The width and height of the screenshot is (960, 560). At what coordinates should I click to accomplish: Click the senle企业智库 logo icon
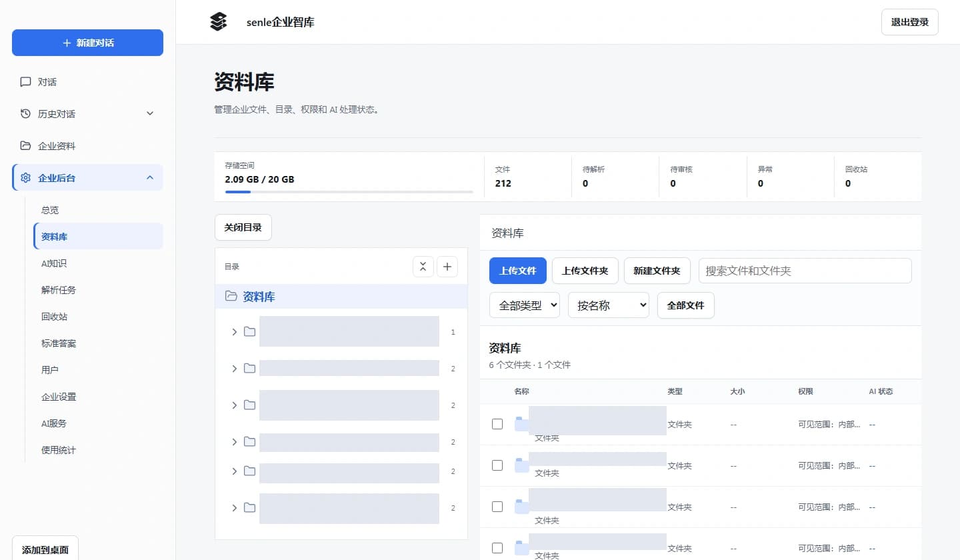pos(219,22)
